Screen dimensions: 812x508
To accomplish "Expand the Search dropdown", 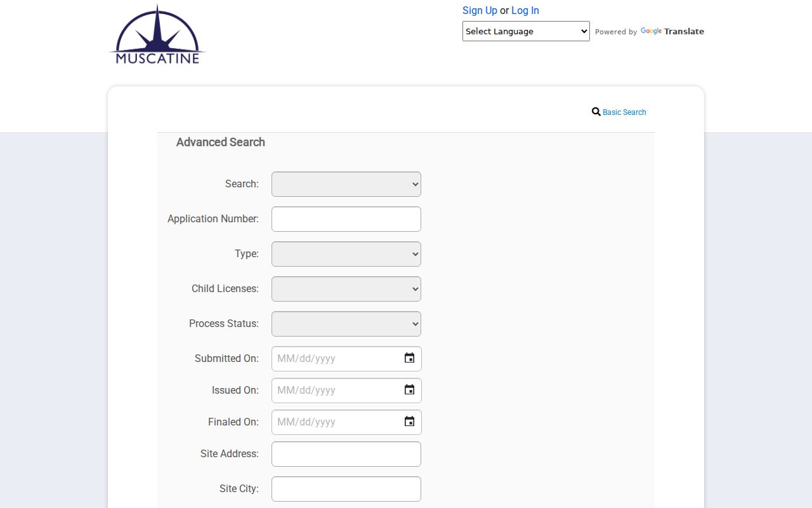I will coord(346,184).
